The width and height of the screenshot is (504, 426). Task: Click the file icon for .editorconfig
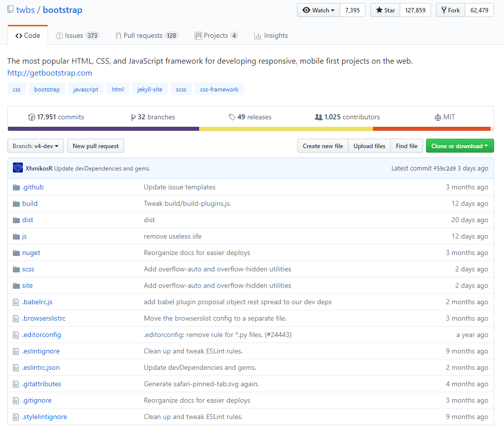16,335
